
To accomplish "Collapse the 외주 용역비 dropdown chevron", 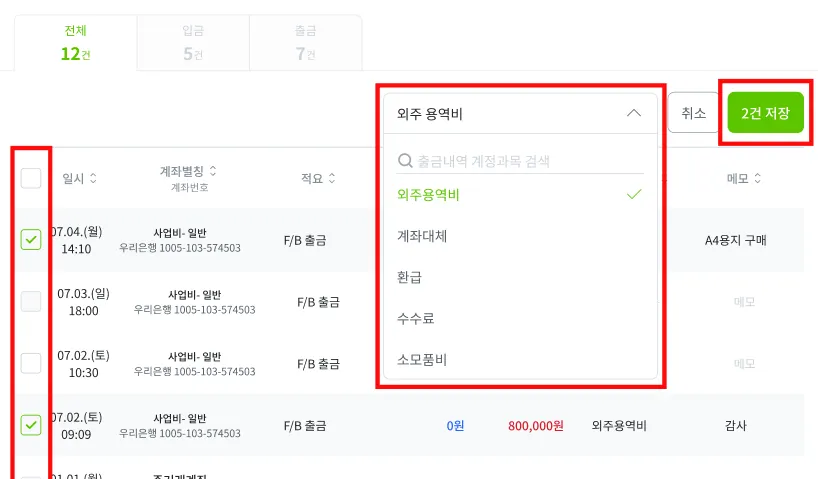I will coord(634,114).
